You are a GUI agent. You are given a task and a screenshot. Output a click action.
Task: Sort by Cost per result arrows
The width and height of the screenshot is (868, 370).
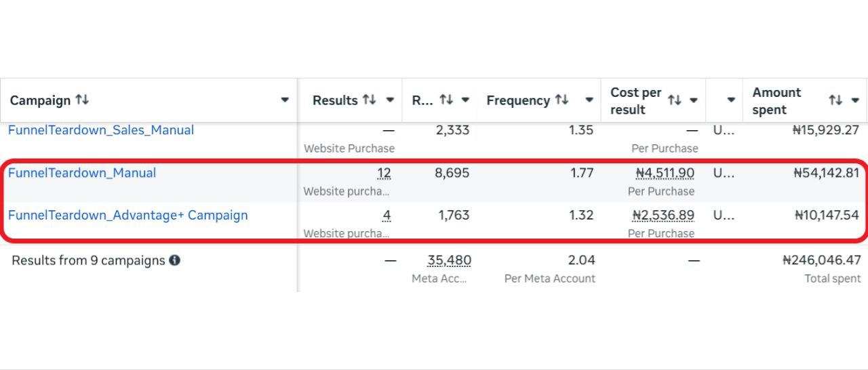click(674, 100)
